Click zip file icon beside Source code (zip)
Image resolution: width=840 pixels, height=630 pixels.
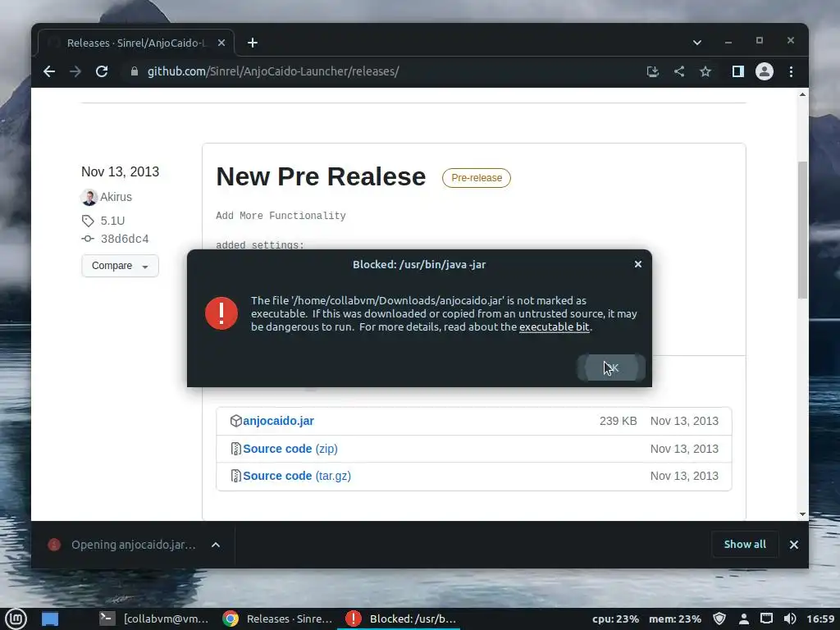point(235,449)
